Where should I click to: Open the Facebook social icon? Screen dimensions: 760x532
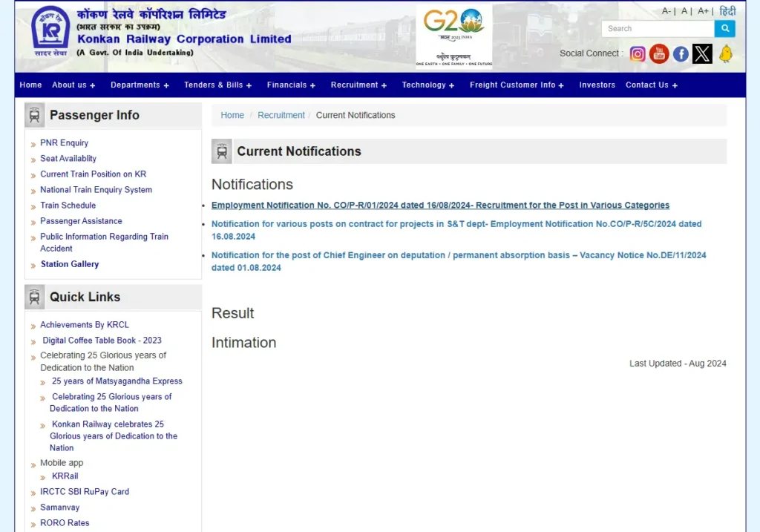click(x=681, y=53)
